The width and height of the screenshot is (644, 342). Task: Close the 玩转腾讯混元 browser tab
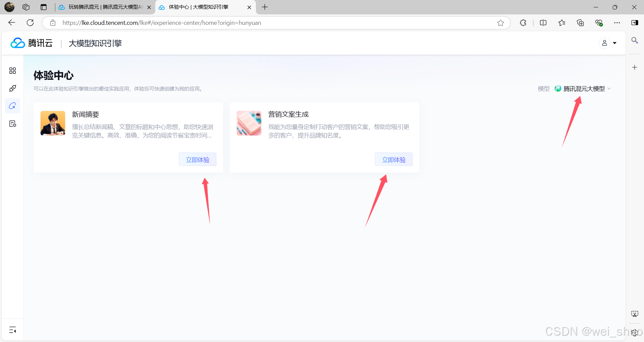(x=149, y=7)
